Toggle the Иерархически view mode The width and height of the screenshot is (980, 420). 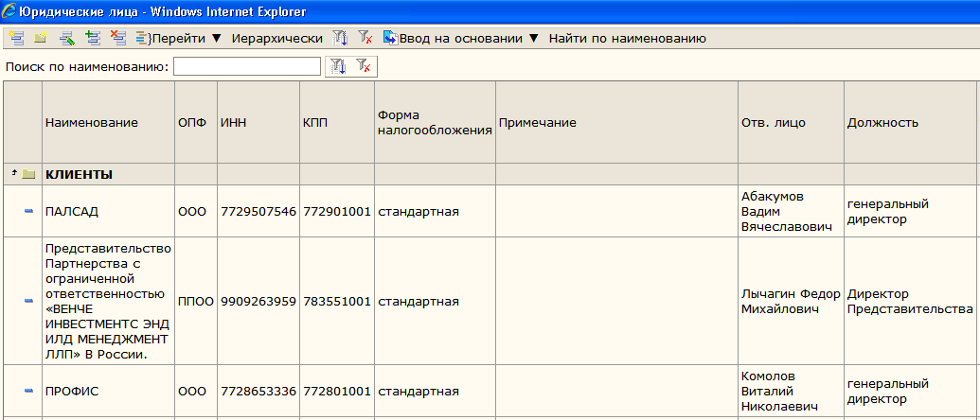pyautogui.click(x=276, y=38)
